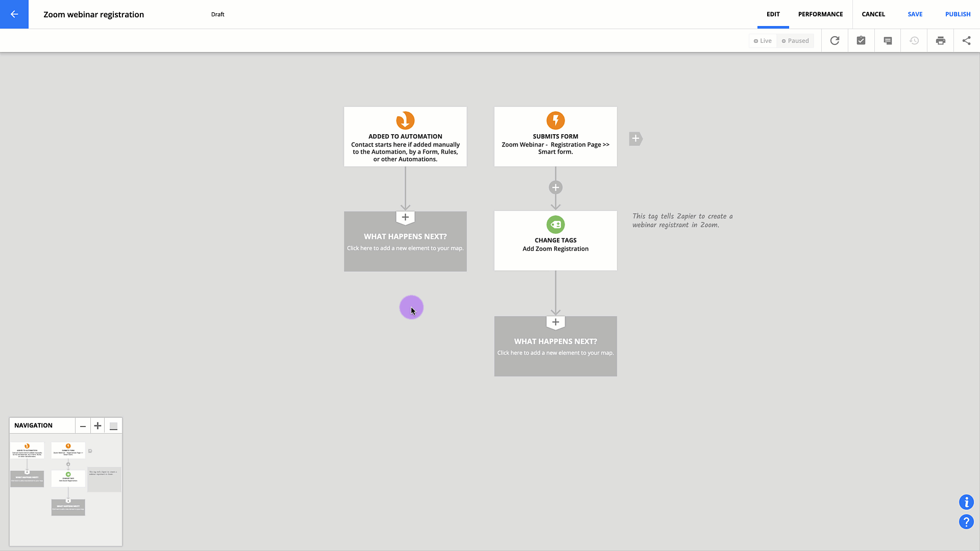The width and height of the screenshot is (980, 551).
Task: Set automation status to Live
Action: point(763,41)
